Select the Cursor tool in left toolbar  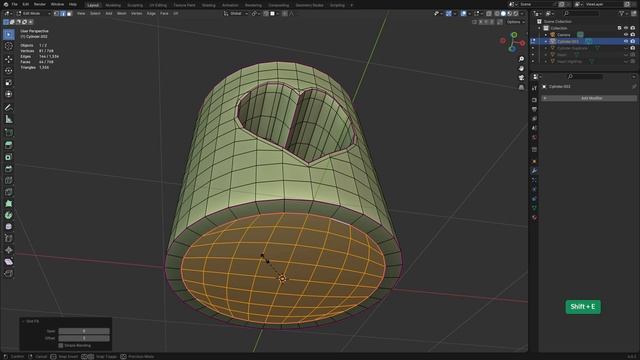(9, 46)
